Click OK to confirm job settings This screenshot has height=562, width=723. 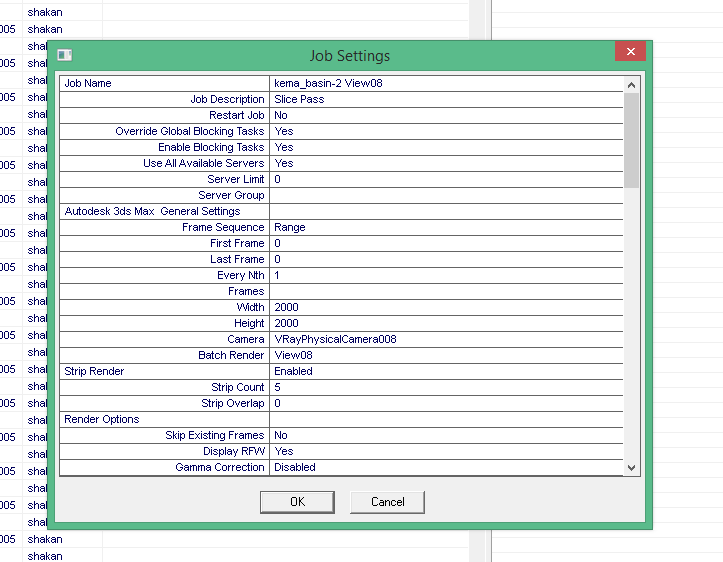(x=297, y=501)
